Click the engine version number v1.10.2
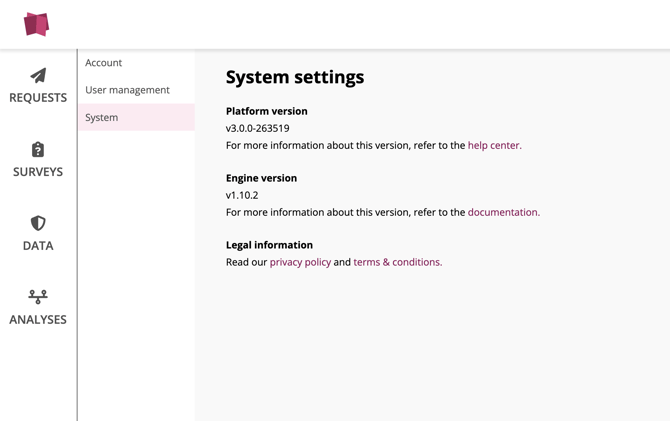Viewport: 670px width, 421px height. (242, 196)
